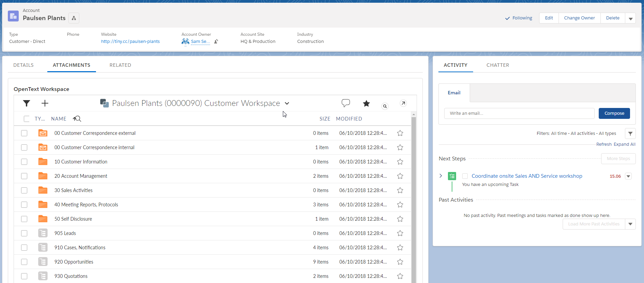Favorite the 00 Customer Correspondence external row star
This screenshot has height=283, width=644.
pyautogui.click(x=400, y=133)
